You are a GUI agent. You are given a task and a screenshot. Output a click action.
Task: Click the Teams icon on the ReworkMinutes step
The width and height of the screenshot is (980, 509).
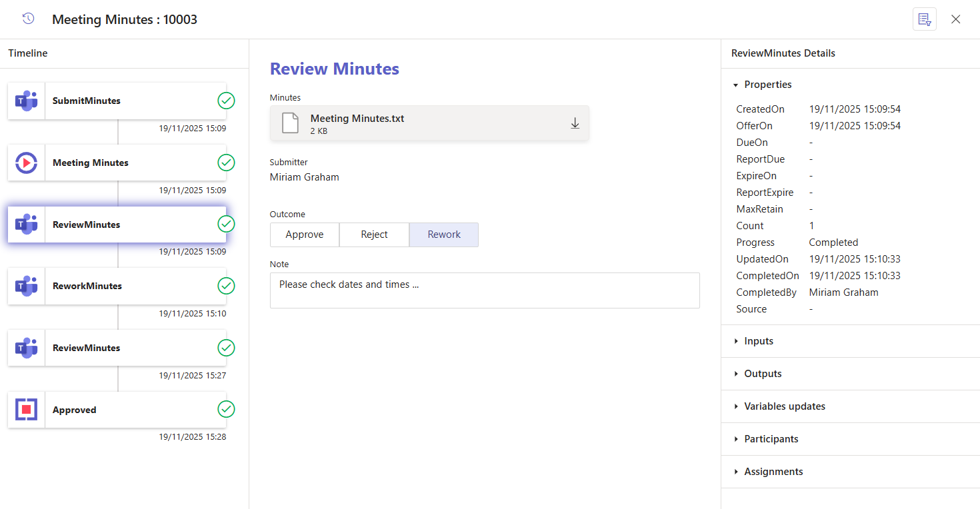point(26,286)
